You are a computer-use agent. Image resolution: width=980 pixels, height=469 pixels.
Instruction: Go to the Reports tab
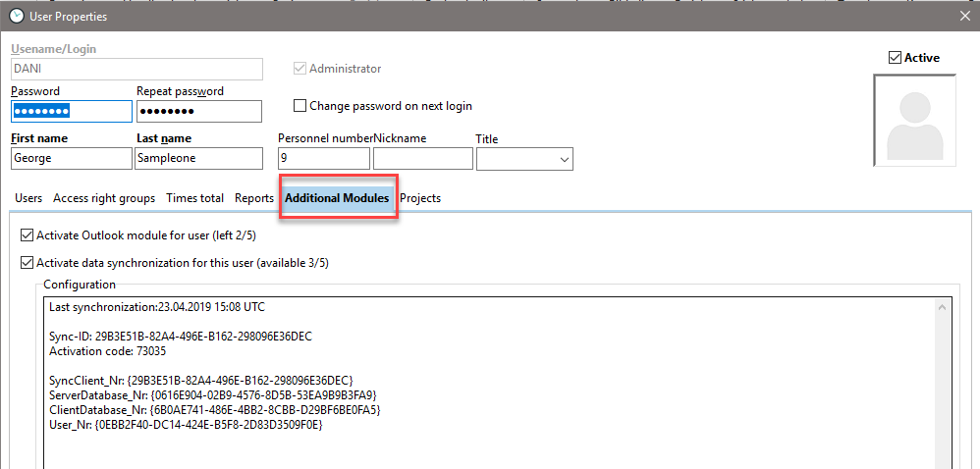(253, 198)
